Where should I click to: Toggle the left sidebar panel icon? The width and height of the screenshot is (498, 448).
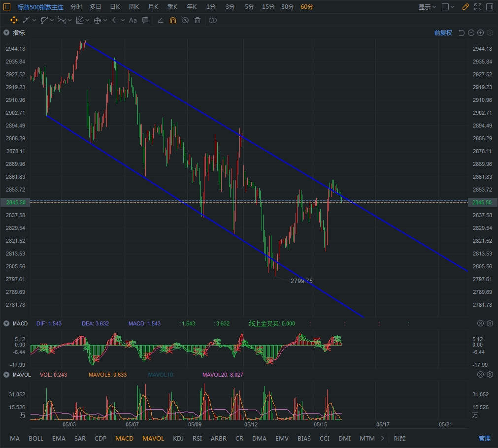[x=7, y=7]
